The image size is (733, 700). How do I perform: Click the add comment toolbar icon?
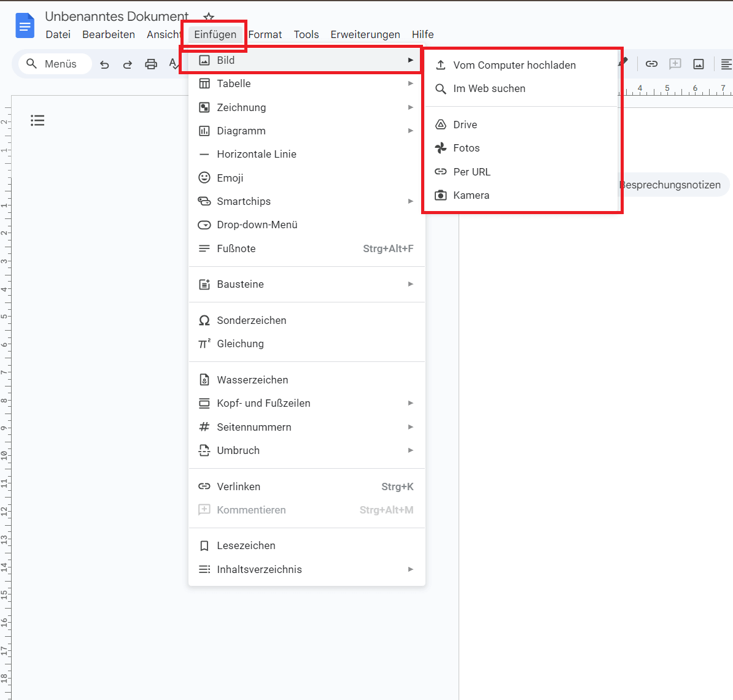[x=675, y=64]
